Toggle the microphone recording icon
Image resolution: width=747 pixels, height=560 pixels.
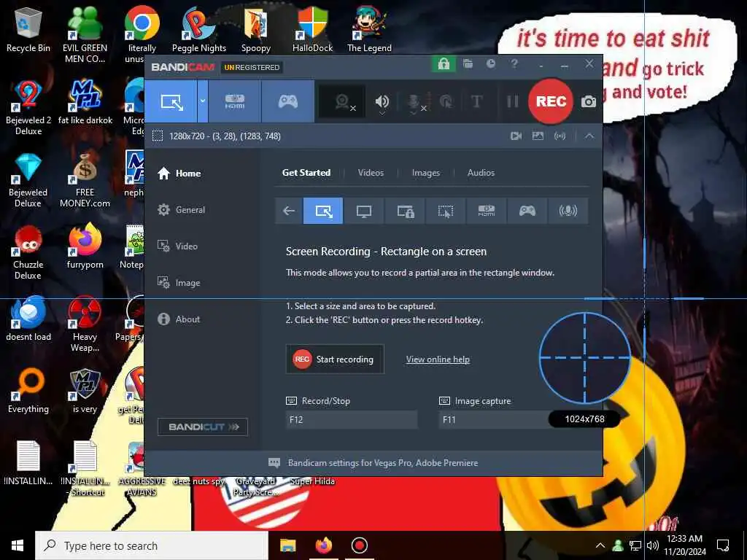tap(414, 101)
